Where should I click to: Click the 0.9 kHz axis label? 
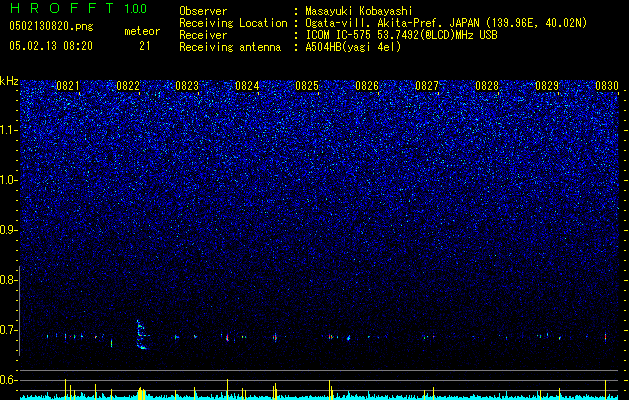[x=8, y=230]
